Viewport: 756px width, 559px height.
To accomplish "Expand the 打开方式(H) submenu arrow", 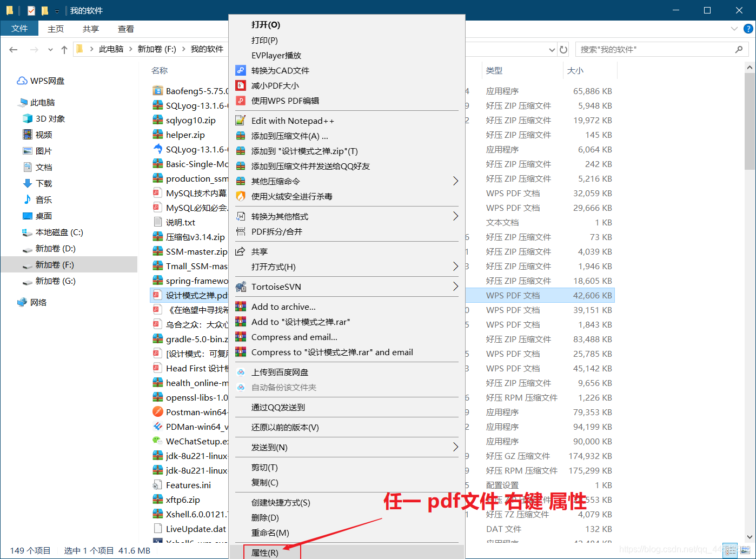I will tap(455, 267).
